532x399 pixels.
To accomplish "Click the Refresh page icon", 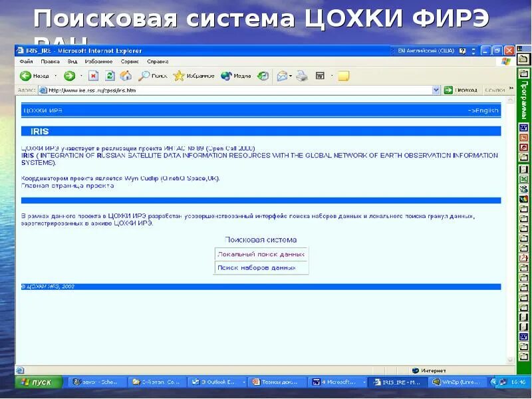I will pyautogui.click(x=110, y=76).
